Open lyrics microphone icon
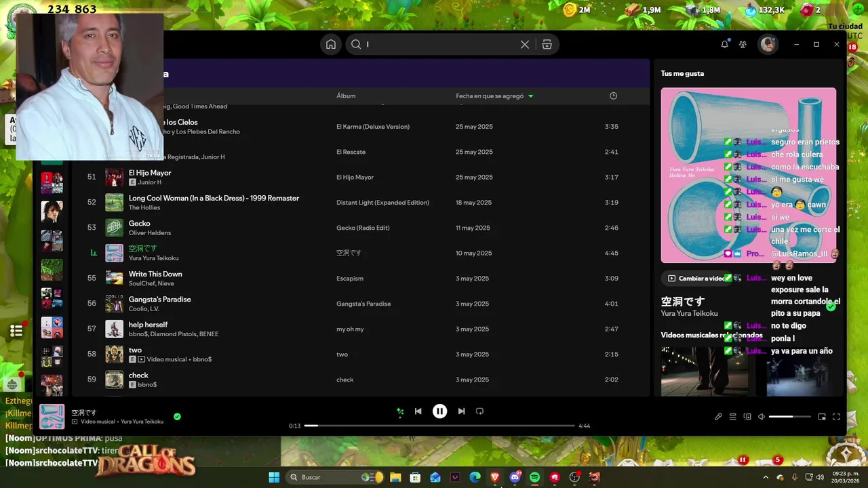Screen dimensions: 868x488 point(718,417)
